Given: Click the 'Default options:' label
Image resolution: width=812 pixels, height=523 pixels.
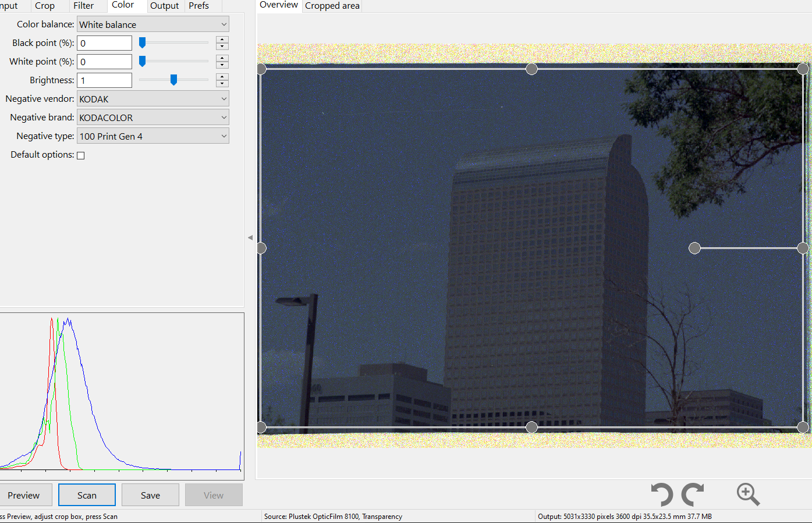Looking at the screenshot, I should (x=42, y=155).
